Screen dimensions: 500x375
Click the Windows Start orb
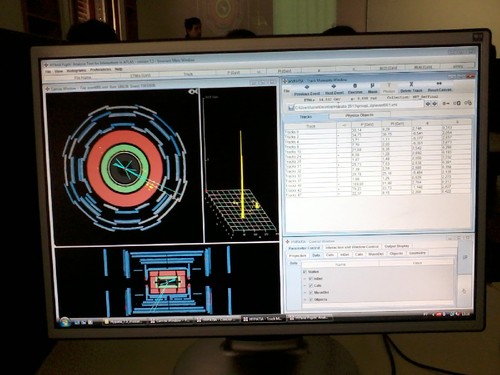65,322
